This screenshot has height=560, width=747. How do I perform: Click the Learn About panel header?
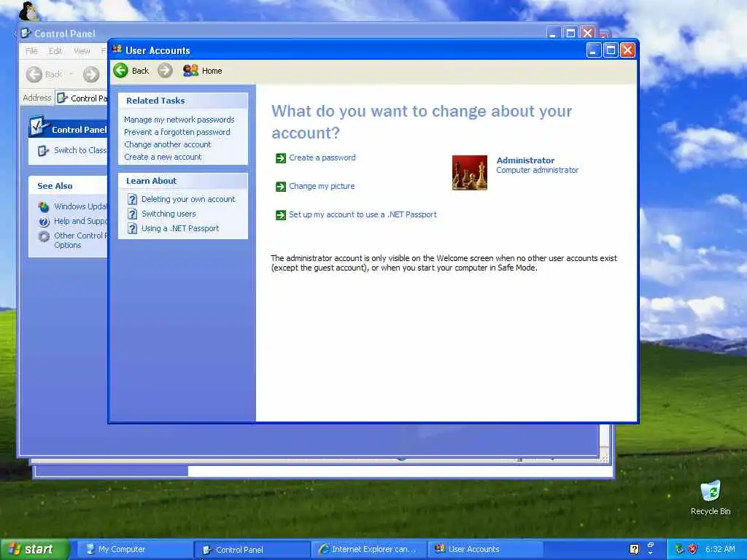pyautogui.click(x=183, y=181)
